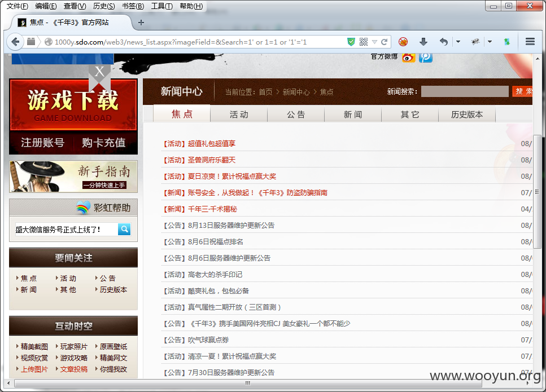Open the 文件(F) menu
The width and height of the screenshot is (546, 392).
pos(18,6)
